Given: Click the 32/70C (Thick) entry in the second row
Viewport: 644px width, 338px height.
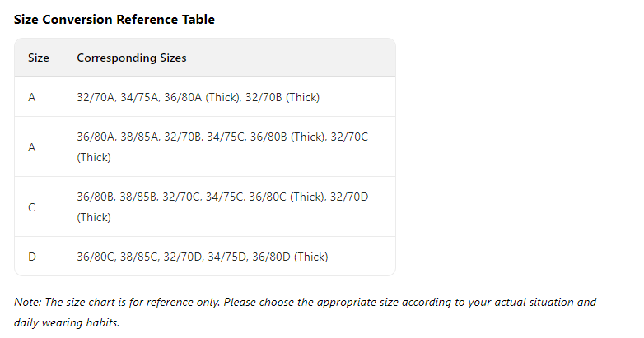Looking at the screenshot, I should pos(222,147).
